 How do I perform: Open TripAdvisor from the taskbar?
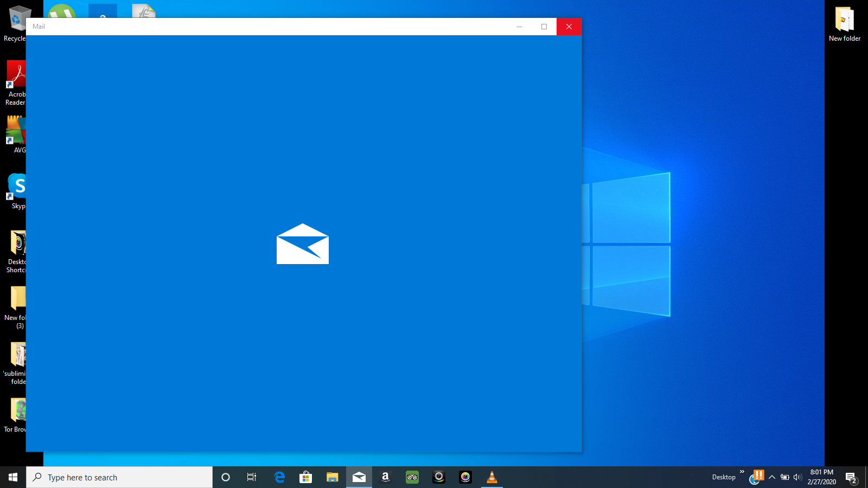coord(412,477)
